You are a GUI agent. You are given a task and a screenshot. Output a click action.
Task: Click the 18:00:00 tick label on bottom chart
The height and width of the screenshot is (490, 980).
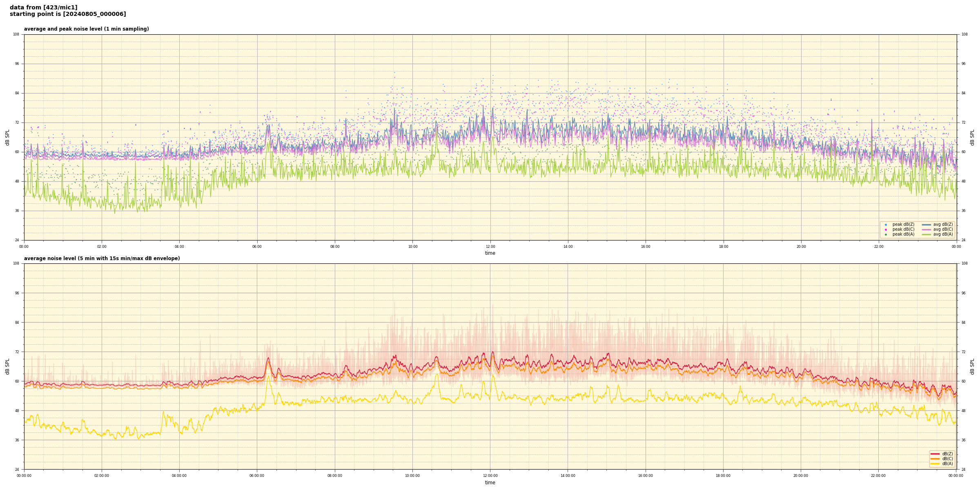tap(723, 476)
